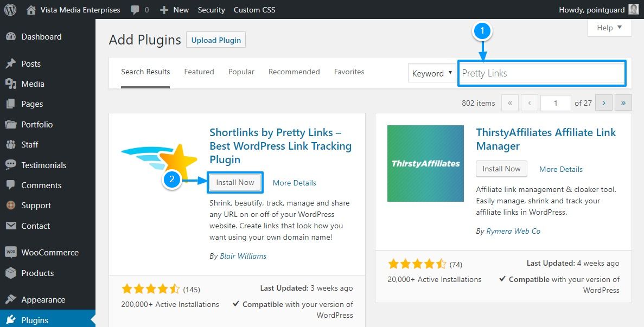Visit author Rymera Web Co link
This screenshot has width=644, height=327.
click(x=513, y=232)
